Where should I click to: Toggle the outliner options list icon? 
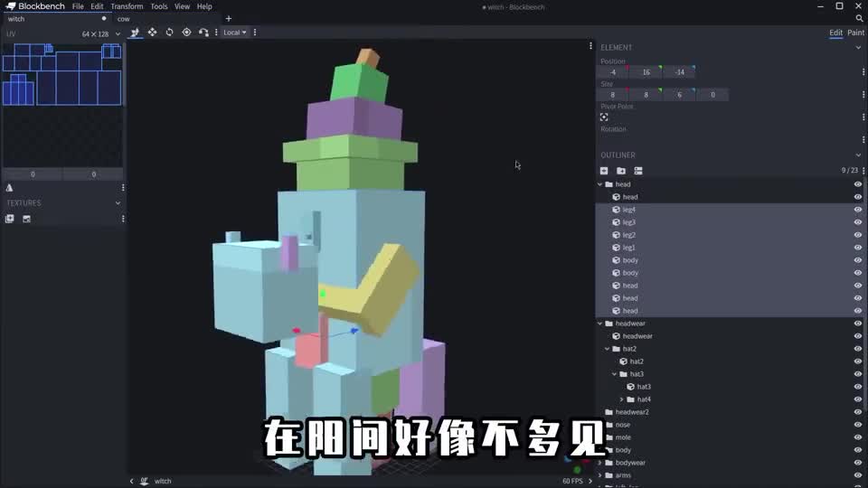(x=638, y=171)
